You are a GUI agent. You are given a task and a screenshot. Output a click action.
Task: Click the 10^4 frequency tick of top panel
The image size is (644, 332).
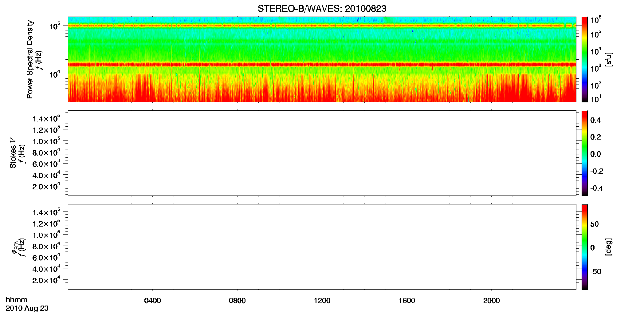point(54,74)
